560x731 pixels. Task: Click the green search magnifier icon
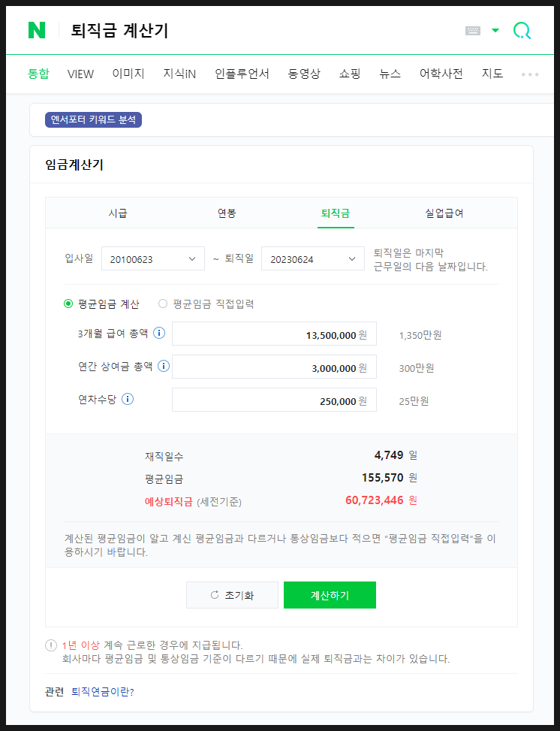coord(522,31)
